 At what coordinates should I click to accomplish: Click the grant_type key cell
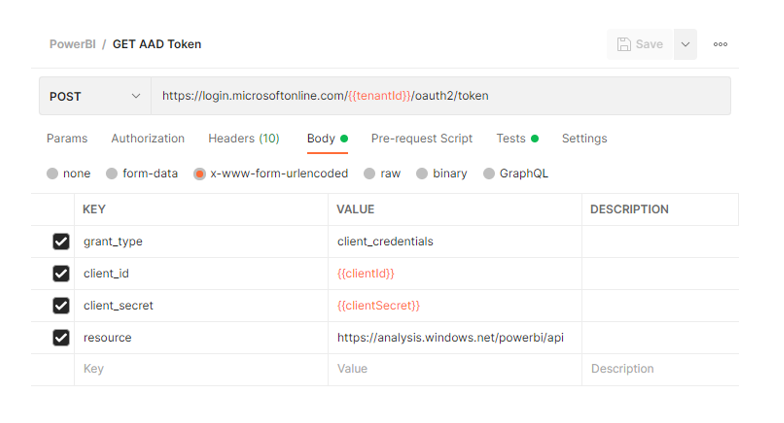[x=202, y=242]
